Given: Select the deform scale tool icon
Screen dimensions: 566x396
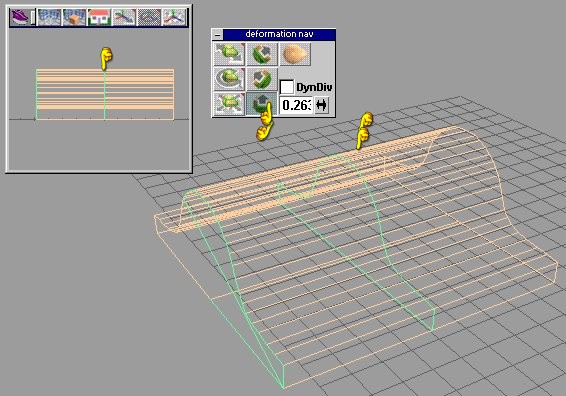Looking at the screenshot, I should [x=229, y=104].
